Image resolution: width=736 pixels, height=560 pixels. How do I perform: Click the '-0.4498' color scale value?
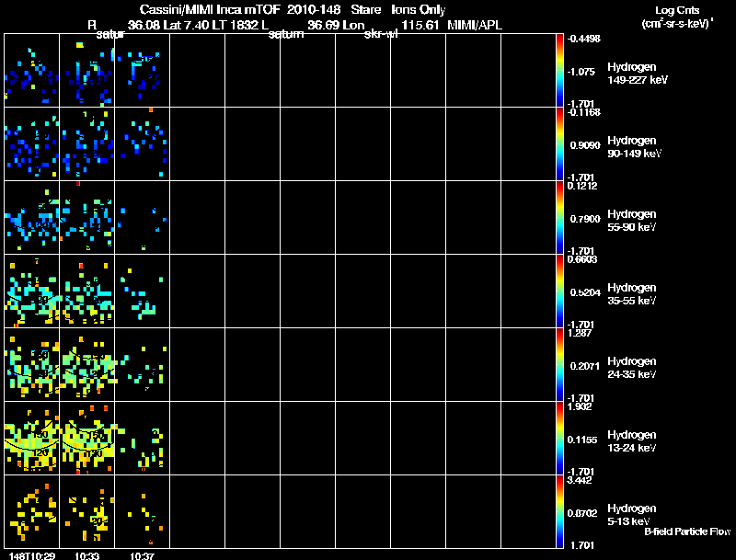(x=583, y=39)
